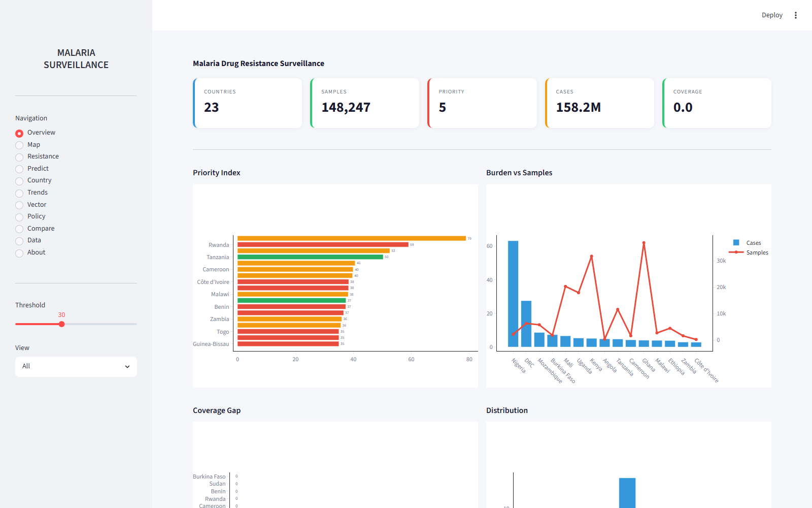Select the Vector navigation option

[x=31, y=205]
